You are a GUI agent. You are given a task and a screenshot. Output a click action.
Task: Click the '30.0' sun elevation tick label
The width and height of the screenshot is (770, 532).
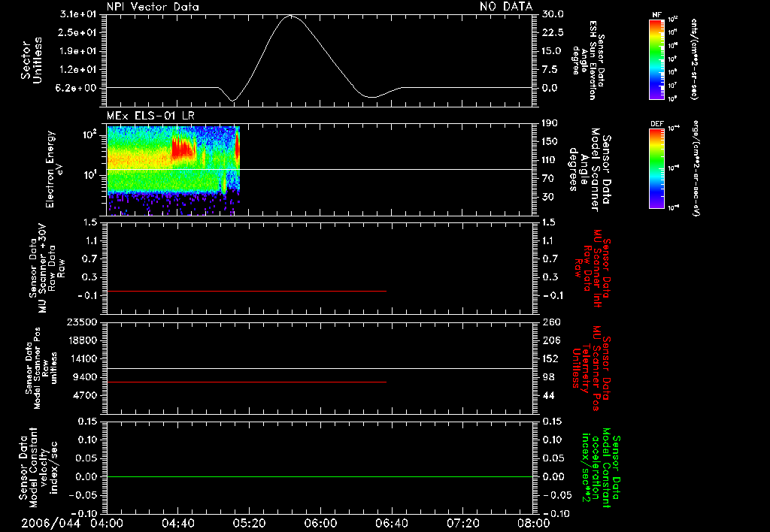click(x=553, y=14)
